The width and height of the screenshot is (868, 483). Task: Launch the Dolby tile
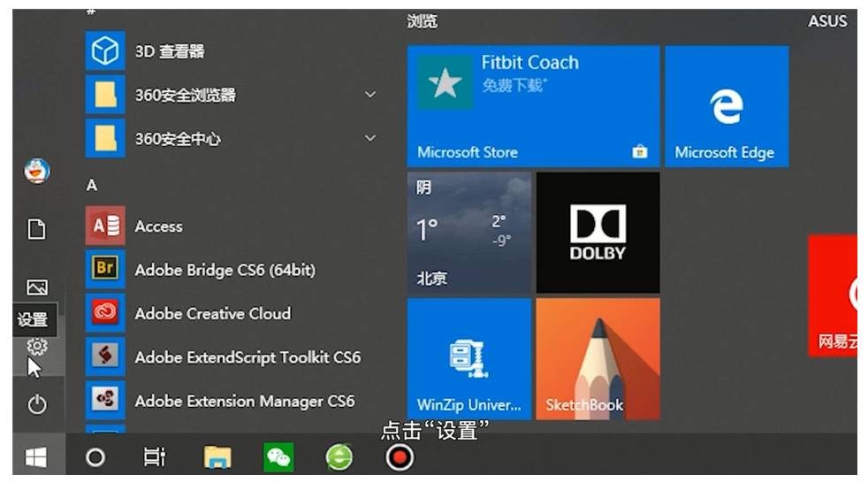[598, 232]
